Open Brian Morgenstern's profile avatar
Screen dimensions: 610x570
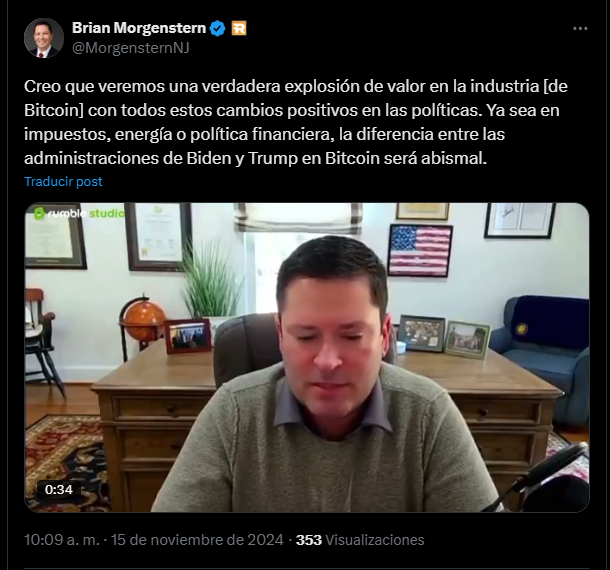click(44, 38)
